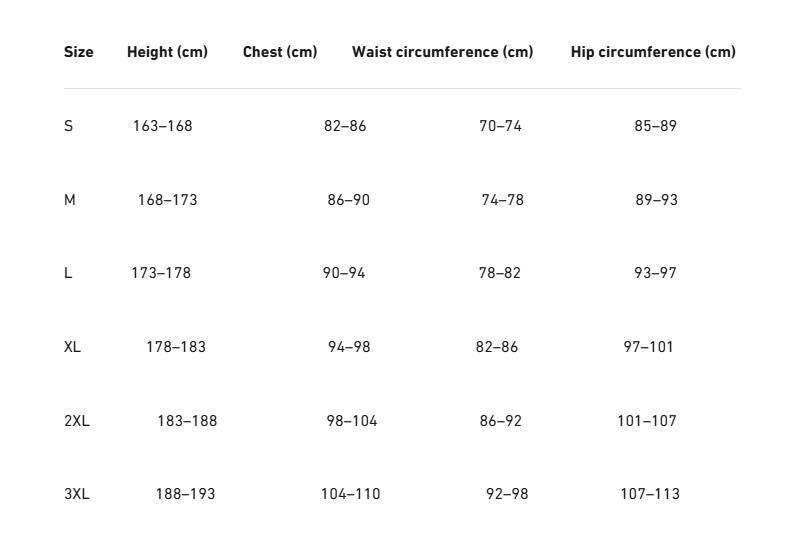Click the Size column header
The image size is (787, 555).
(78, 52)
